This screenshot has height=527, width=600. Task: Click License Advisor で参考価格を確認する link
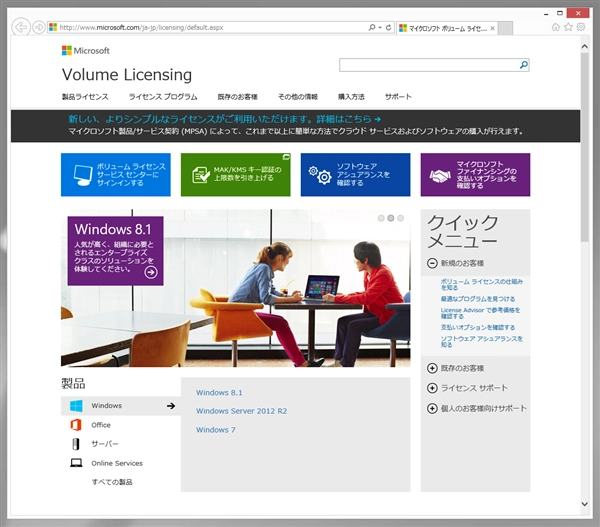coord(480,313)
